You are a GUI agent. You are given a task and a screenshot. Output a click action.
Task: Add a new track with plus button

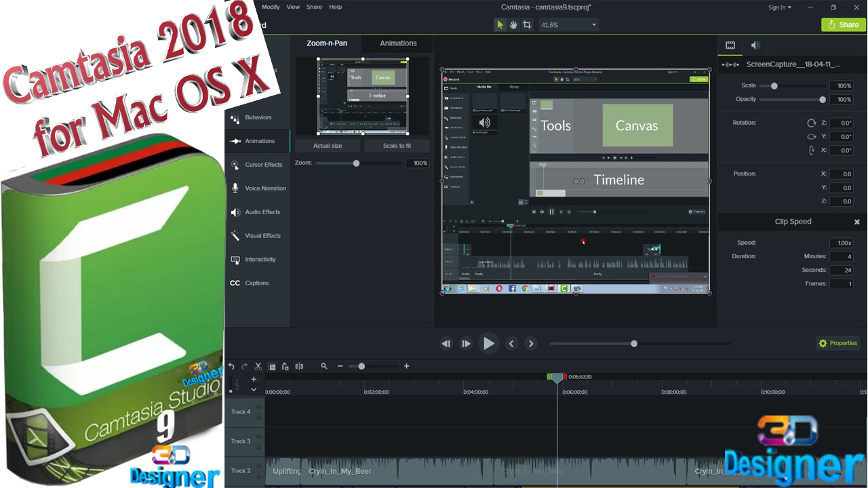point(254,380)
